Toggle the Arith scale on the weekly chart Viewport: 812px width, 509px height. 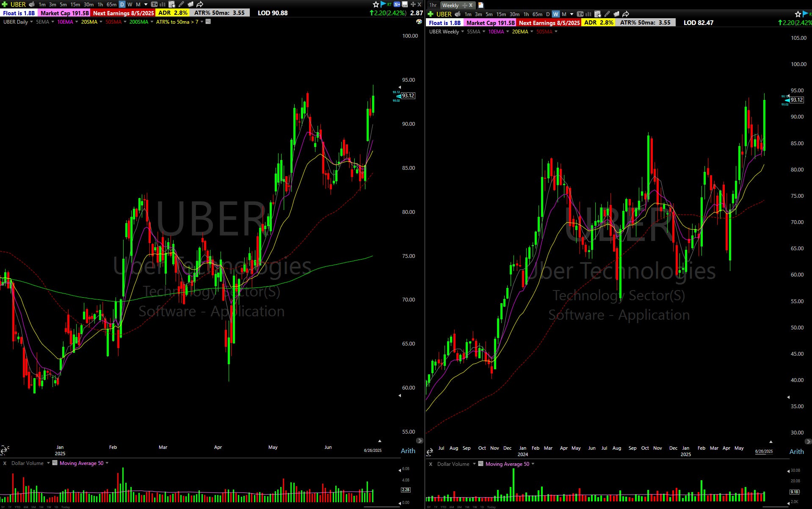click(796, 451)
